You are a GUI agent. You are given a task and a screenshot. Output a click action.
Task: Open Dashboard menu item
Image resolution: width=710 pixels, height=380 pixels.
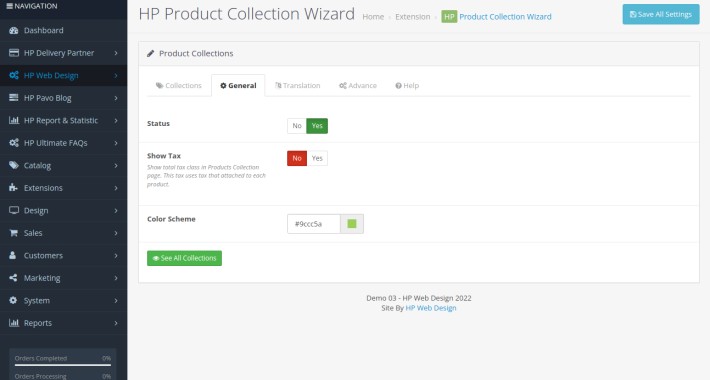point(63,30)
